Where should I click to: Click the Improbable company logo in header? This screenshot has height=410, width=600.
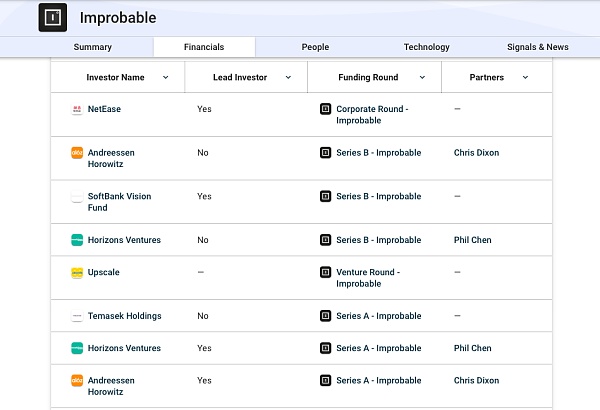pyautogui.click(x=53, y=18)
